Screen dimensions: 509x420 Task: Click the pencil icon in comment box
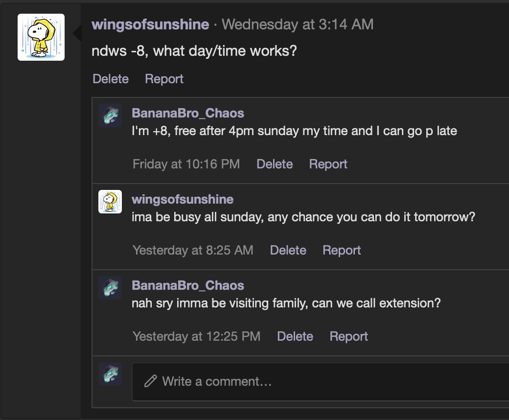tap(151, 381)
